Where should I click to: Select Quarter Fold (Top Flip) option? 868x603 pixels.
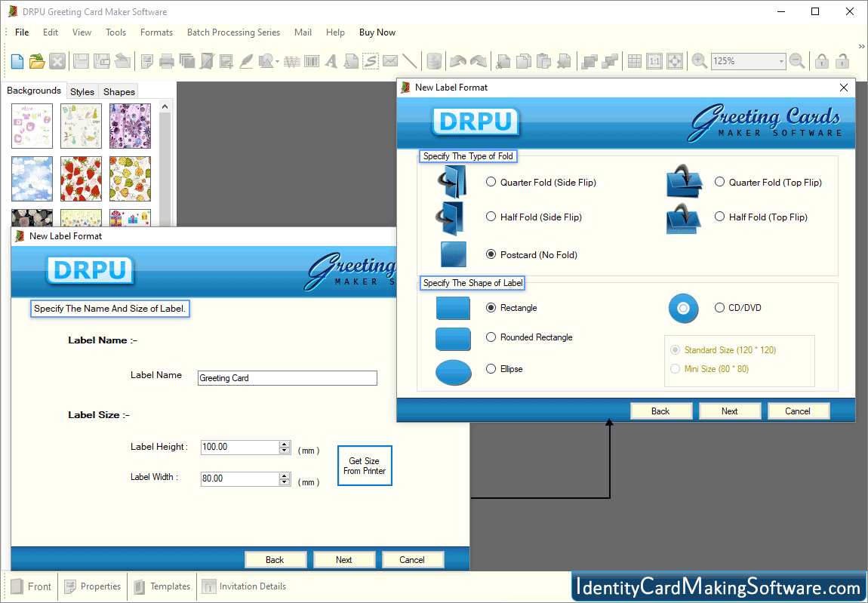719,182
